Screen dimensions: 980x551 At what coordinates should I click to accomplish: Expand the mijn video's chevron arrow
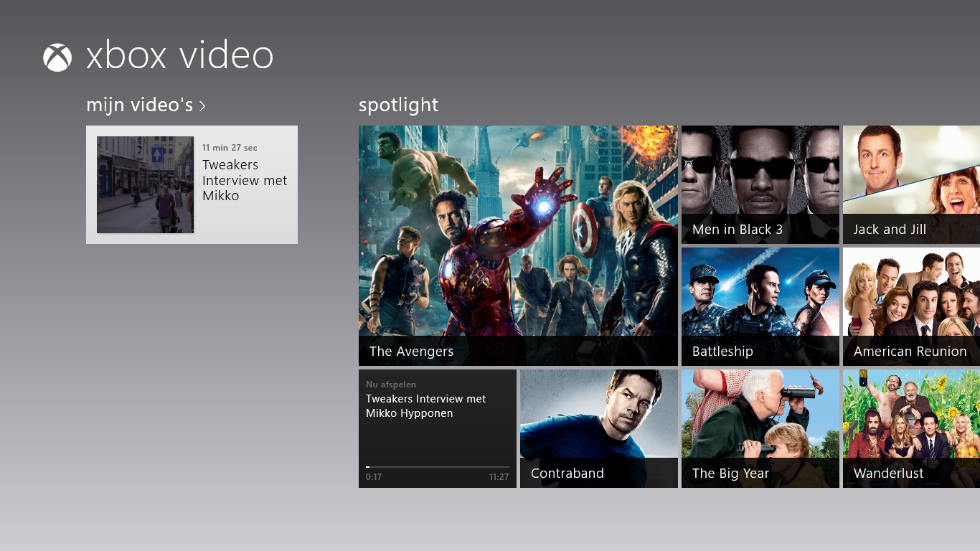(x=202, y=106)
